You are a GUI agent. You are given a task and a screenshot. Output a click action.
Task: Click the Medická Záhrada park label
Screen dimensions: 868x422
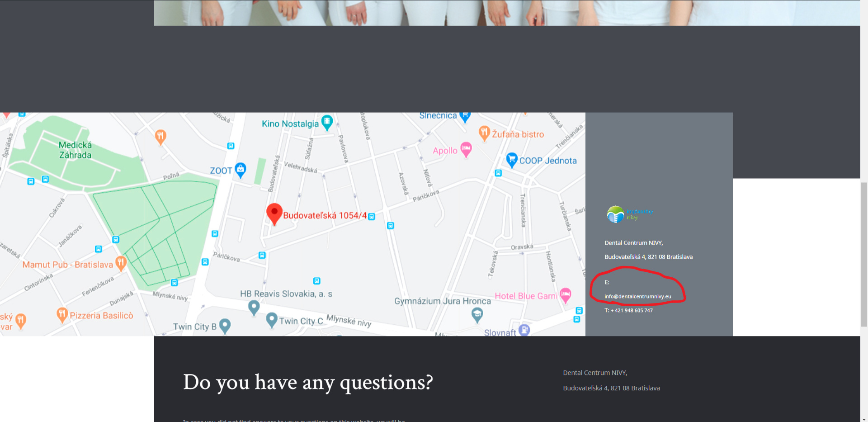pos(75,150)
